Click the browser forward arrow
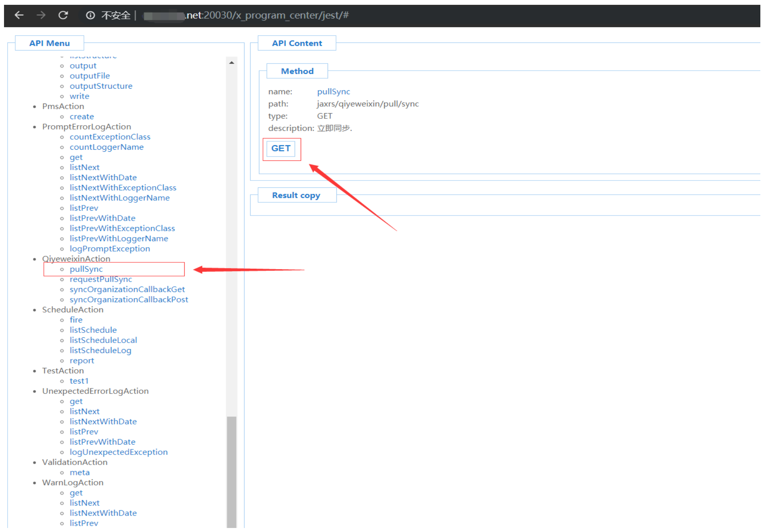This screenshot has width=774, height=532. [x=41, y=15]
